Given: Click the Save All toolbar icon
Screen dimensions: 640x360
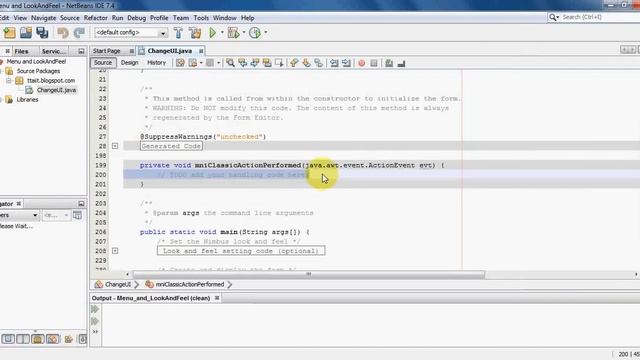Looking at the screenshot, I should pos(42,33).
